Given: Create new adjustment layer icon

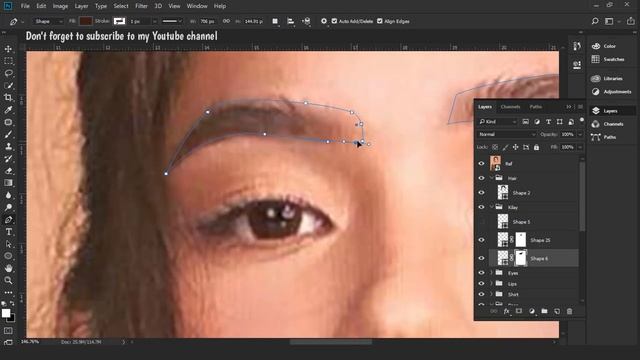Looking at the screenshot, I should click(531, 311).
